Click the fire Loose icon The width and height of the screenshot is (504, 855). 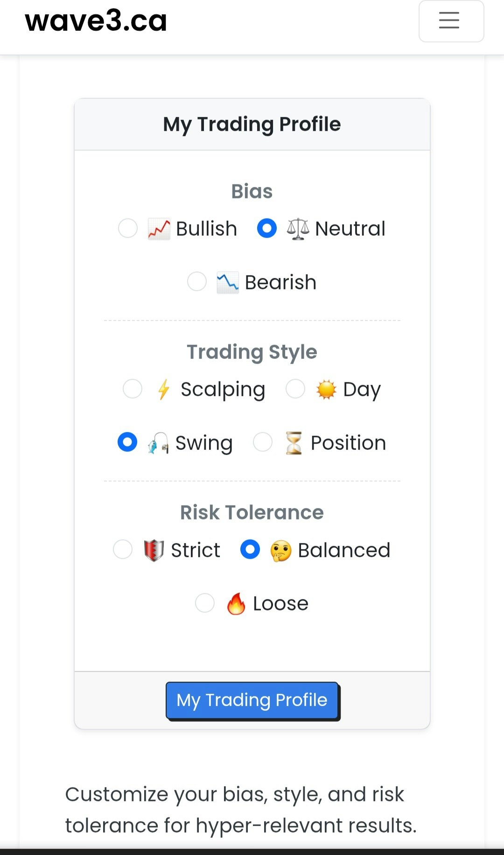236,604
